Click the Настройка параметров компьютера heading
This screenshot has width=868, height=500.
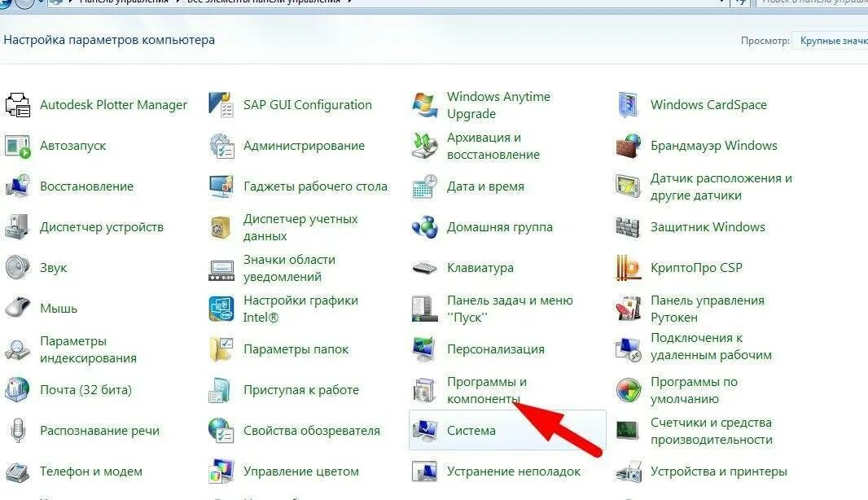[x=109, y=40]
